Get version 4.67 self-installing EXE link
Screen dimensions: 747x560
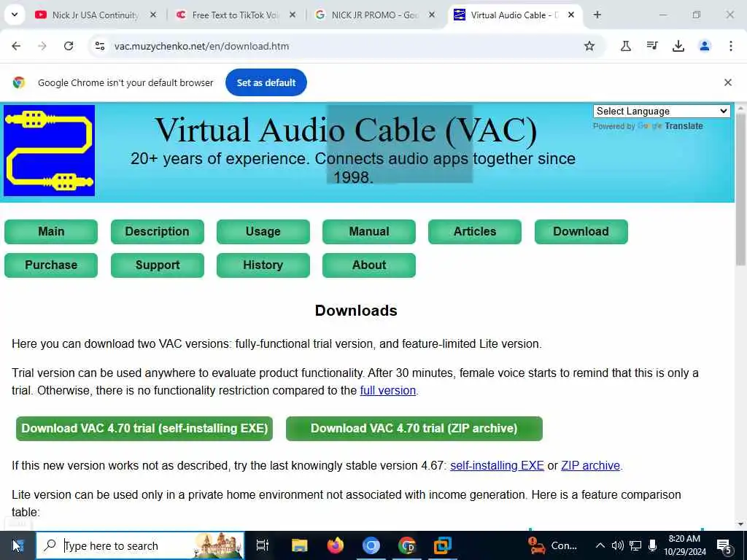tap(497, 465)
